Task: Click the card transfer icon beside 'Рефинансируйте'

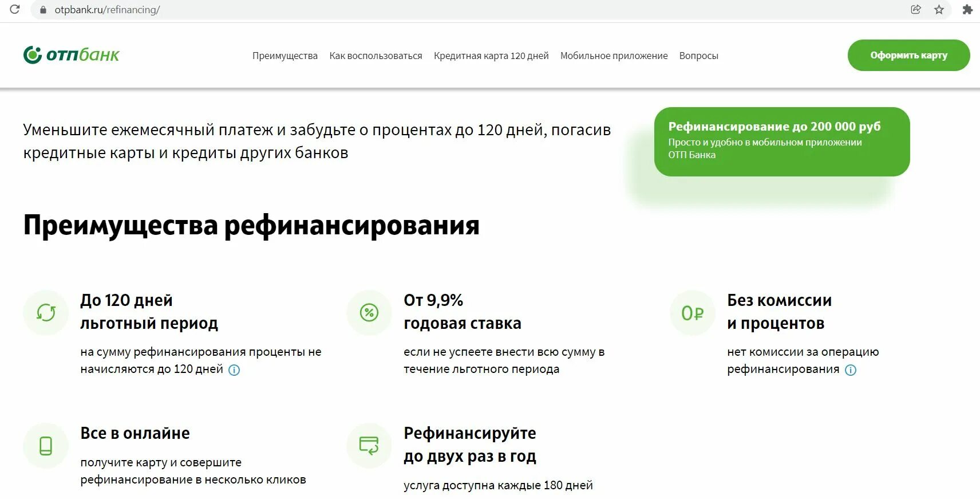Action: coord(369,446)
